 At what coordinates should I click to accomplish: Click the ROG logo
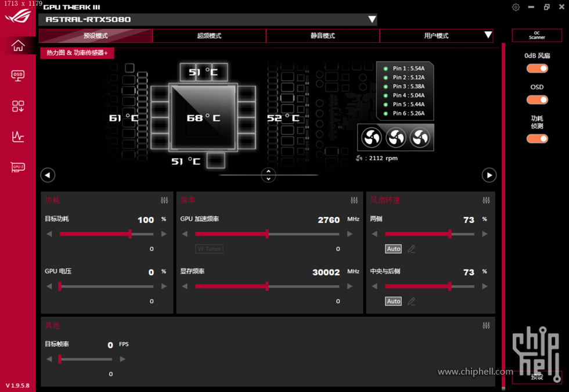[18, 16]
